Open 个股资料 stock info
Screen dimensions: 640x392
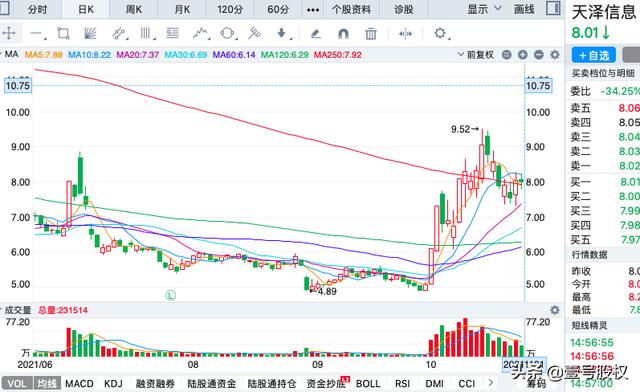pos(351,9)
